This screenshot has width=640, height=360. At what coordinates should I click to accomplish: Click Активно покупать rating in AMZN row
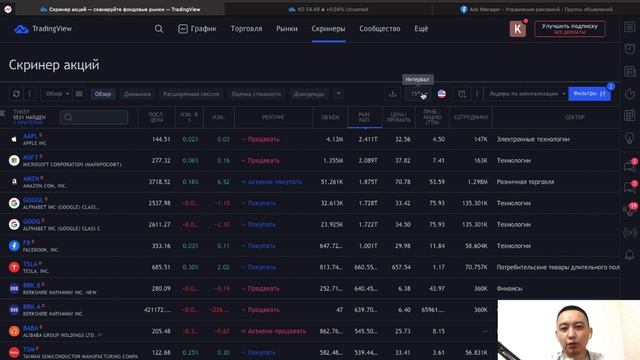[272, 182]
